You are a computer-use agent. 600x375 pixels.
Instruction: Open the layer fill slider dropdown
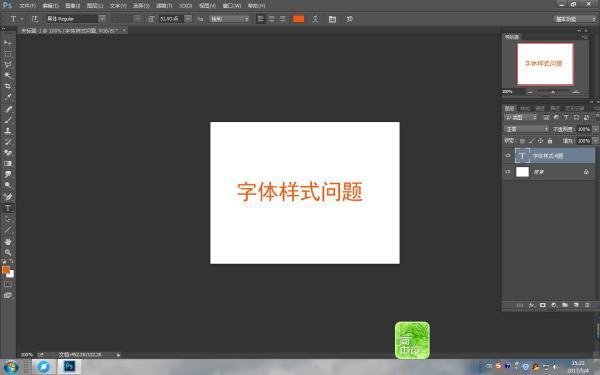pos(595,141)
